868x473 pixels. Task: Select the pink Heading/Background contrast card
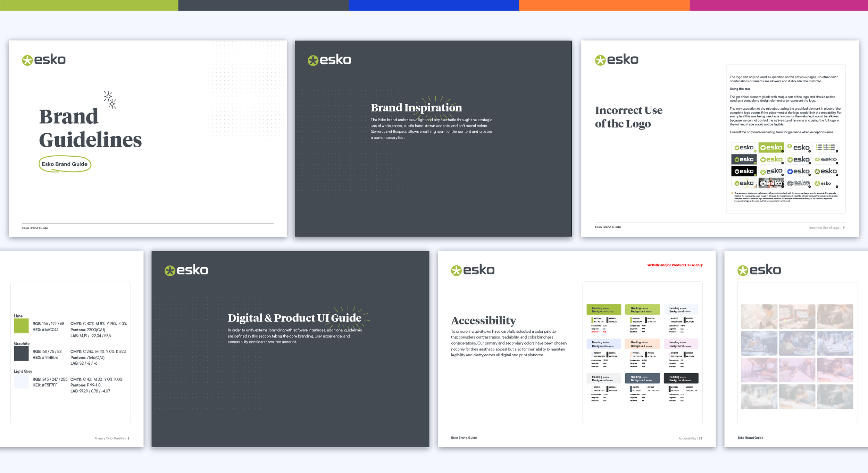click(681, 344)
